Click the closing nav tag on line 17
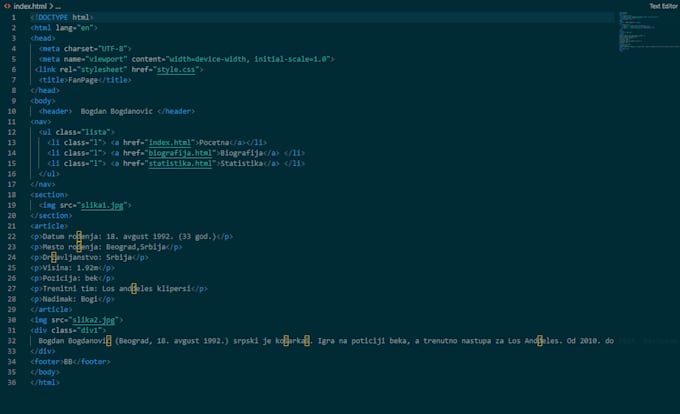 click(x=42, y=184)
